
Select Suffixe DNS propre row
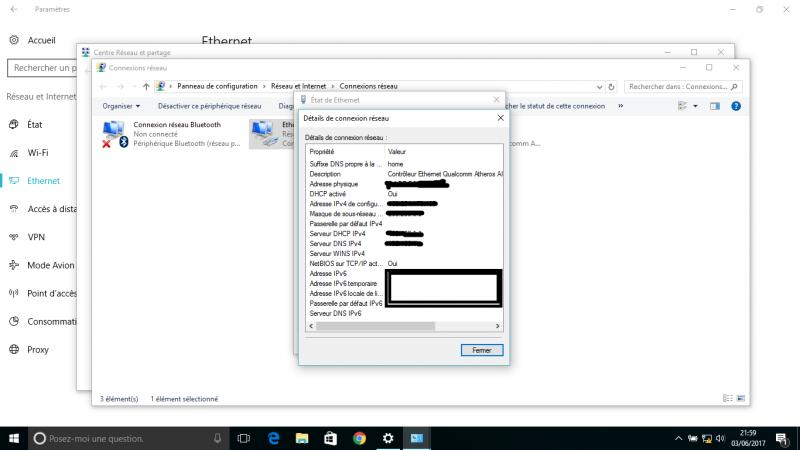(404, 164)
